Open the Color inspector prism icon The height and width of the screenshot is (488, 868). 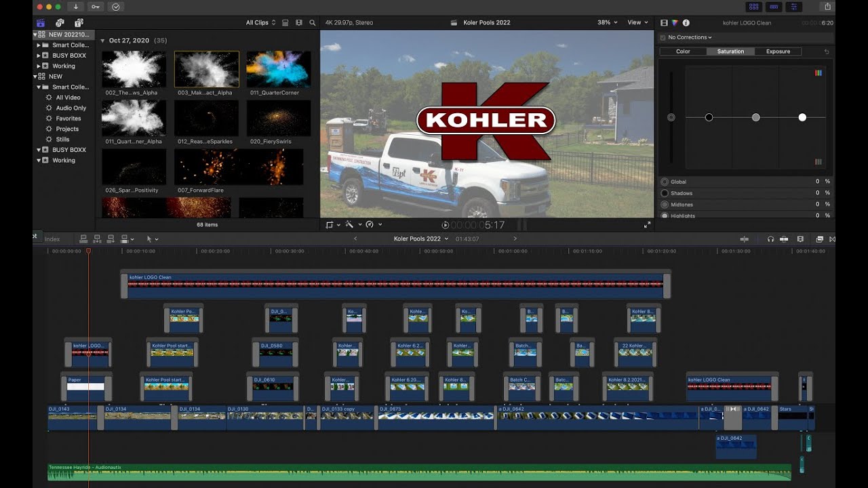pyautogui.click(x=675, y=22)
